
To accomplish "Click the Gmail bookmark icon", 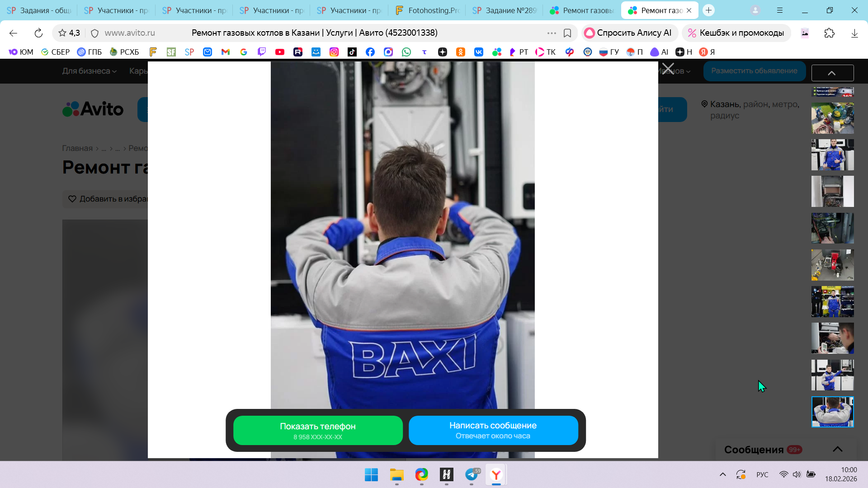I will click(x=226, y=52).
